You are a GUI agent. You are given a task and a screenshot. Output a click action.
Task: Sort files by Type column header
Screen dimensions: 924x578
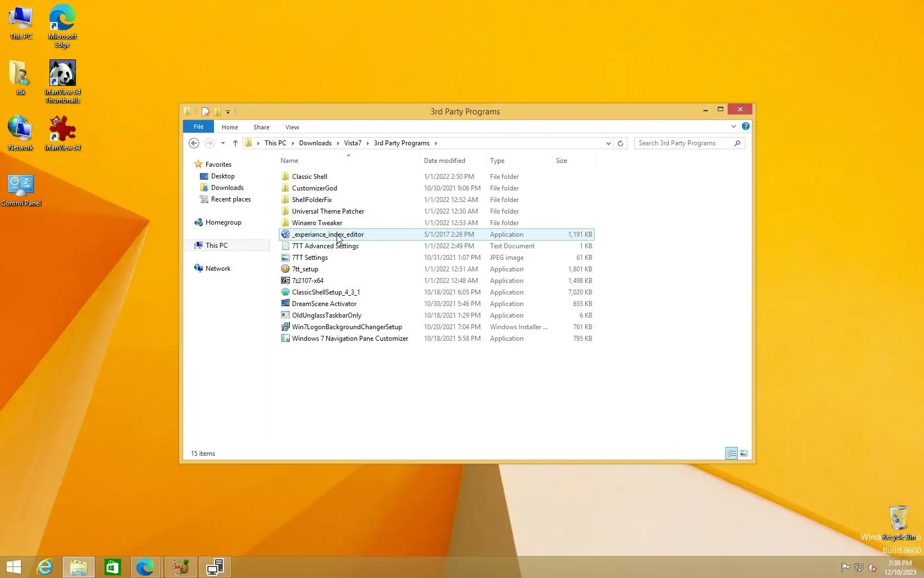coord(519,161)
